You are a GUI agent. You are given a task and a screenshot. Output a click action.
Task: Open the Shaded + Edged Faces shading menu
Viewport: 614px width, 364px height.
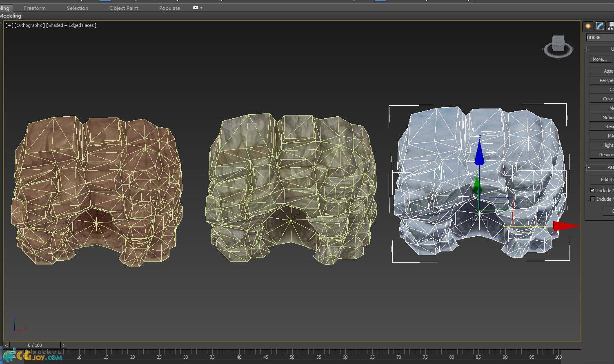[x=71, y=25]
